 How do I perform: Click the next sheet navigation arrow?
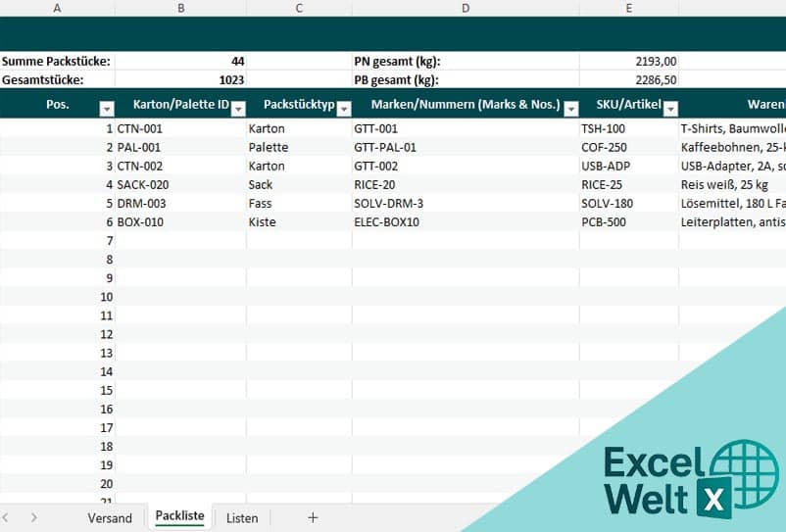click(34, 517)
